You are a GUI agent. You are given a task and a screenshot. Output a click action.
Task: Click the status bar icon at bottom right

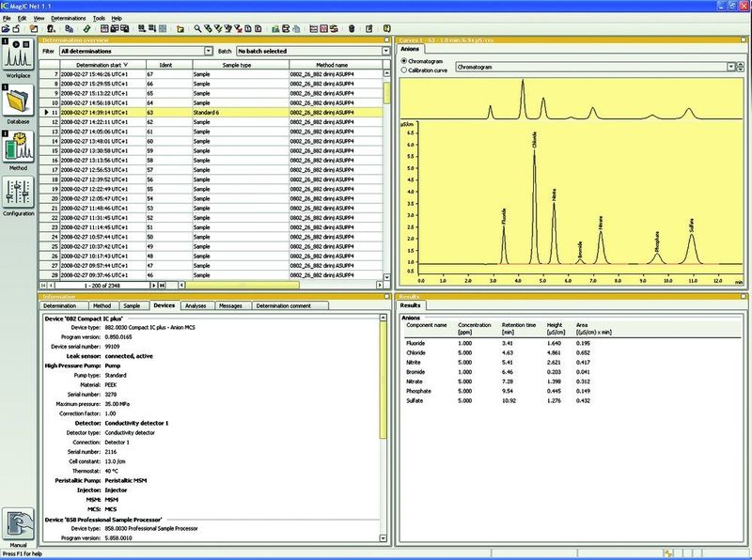pos(669,553)
